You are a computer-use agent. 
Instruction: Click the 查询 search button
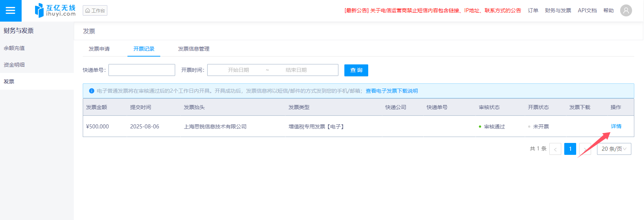[x=356, y=70]
